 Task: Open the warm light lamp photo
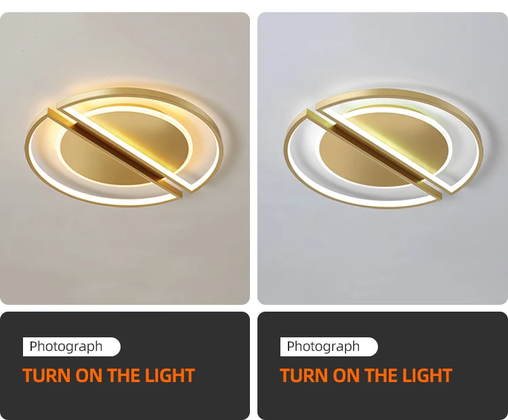(x=125, y=159)
